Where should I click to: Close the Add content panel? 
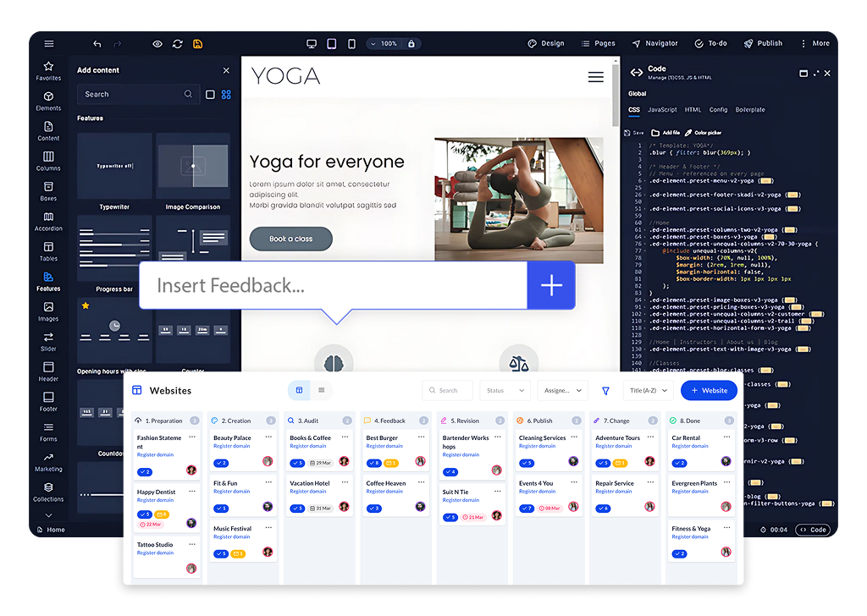[x=226, y=70]
